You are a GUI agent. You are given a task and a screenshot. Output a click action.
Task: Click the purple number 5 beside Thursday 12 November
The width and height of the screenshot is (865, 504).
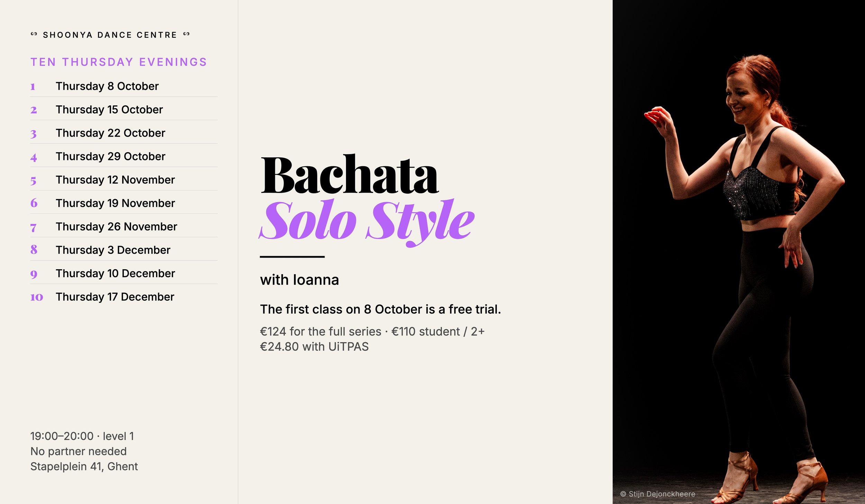[x=33, y=180]
